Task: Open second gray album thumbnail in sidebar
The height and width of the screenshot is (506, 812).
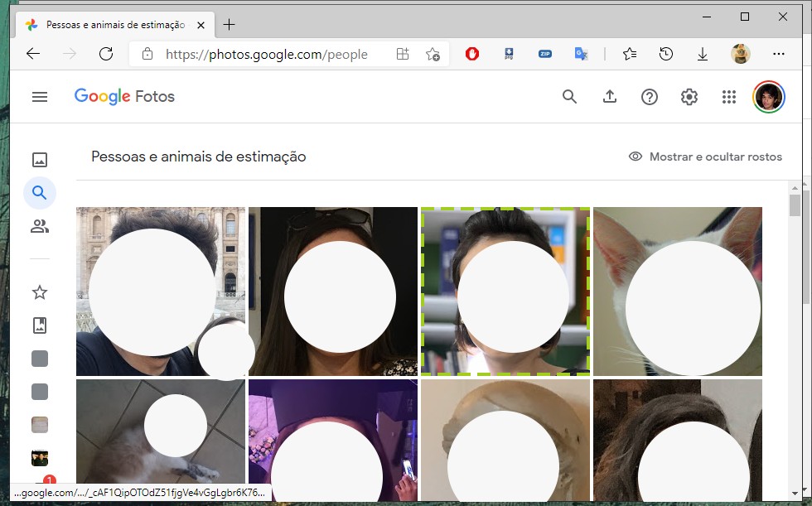Action: (x=40, y=392)
